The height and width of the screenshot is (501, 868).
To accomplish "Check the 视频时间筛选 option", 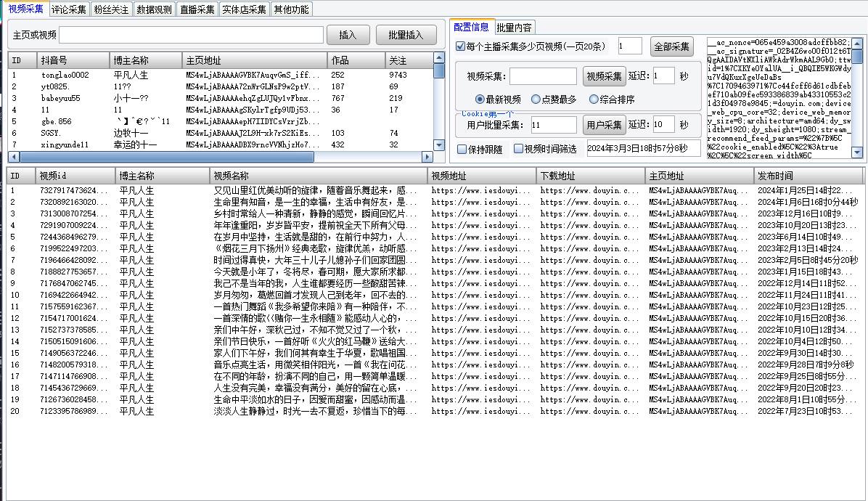I will [x=518, y=149].
